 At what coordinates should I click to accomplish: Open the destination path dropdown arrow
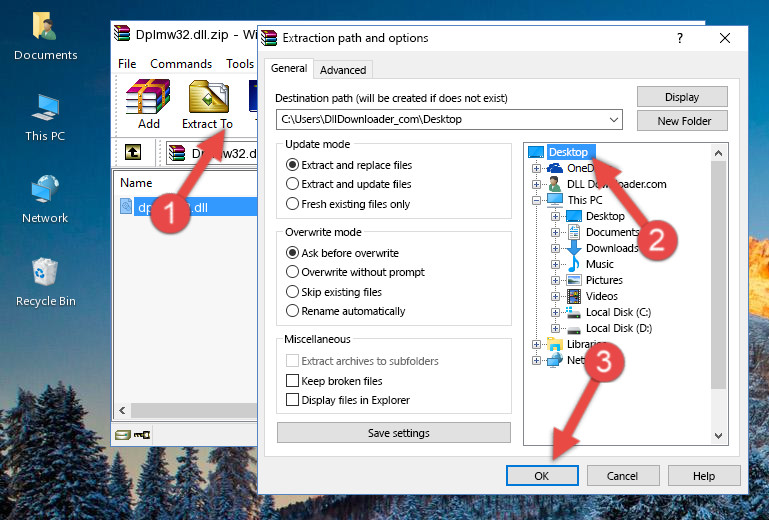tap(614, 119)
